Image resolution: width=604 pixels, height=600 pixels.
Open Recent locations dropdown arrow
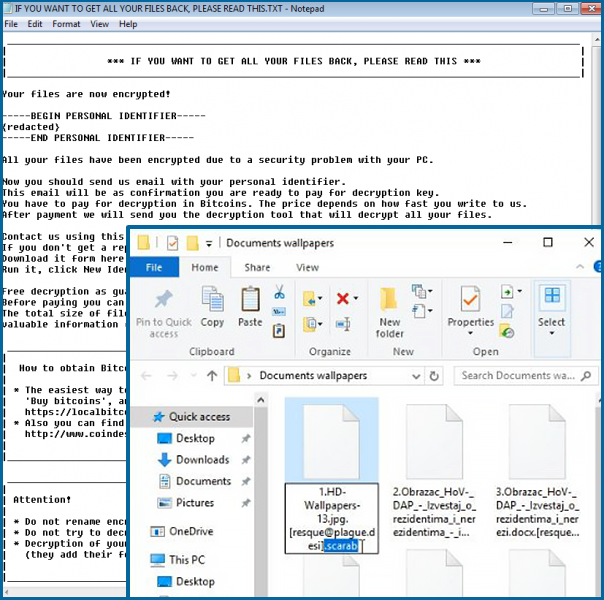click(x=193, y=375)
